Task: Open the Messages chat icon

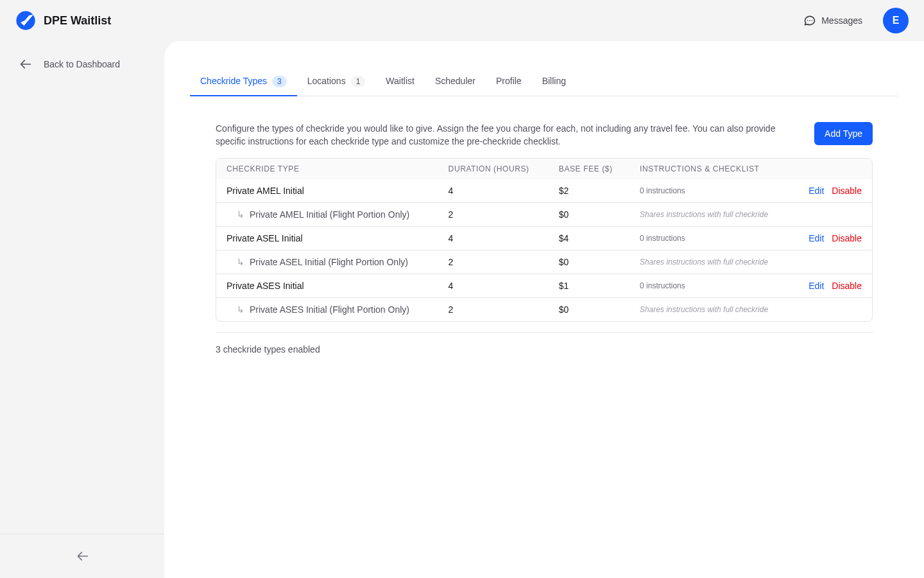Action: [x=809, y=21]
